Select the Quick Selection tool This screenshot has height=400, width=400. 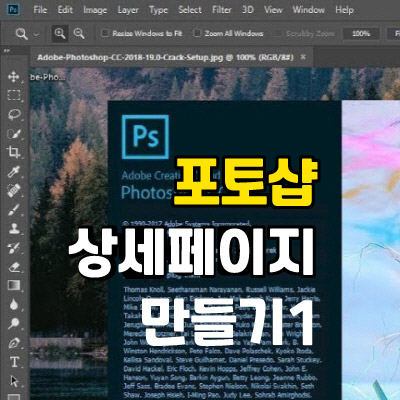tap(14, 134)
